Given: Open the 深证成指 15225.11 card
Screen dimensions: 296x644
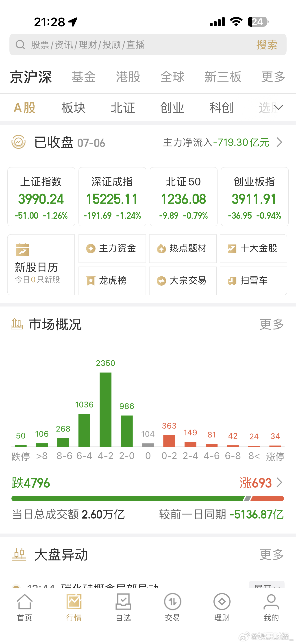Looking at the screenshot, I should pyautogui.click(x=112, y=197).
